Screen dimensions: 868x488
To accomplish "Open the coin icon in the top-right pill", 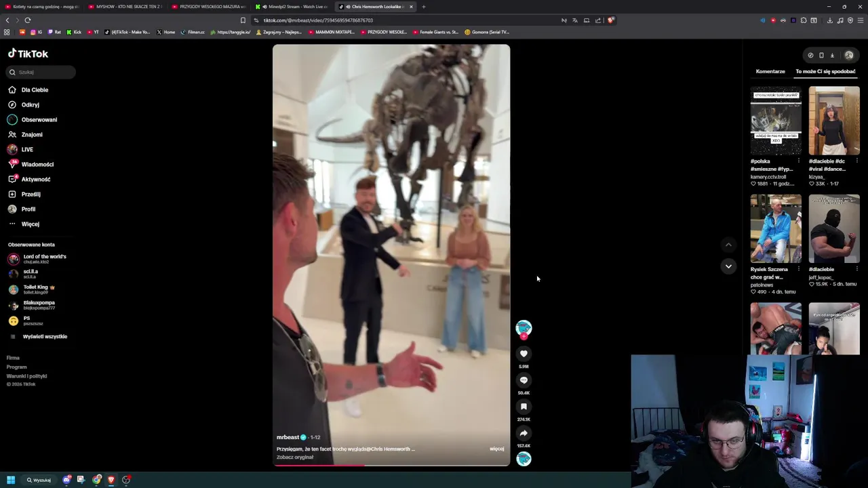I will point(810,56).
